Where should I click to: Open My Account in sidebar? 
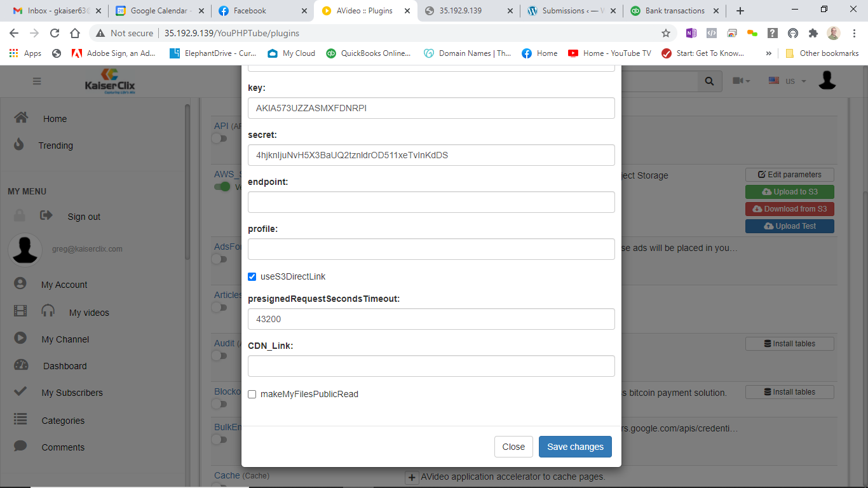pyautogui.click(x=64, y=285)
